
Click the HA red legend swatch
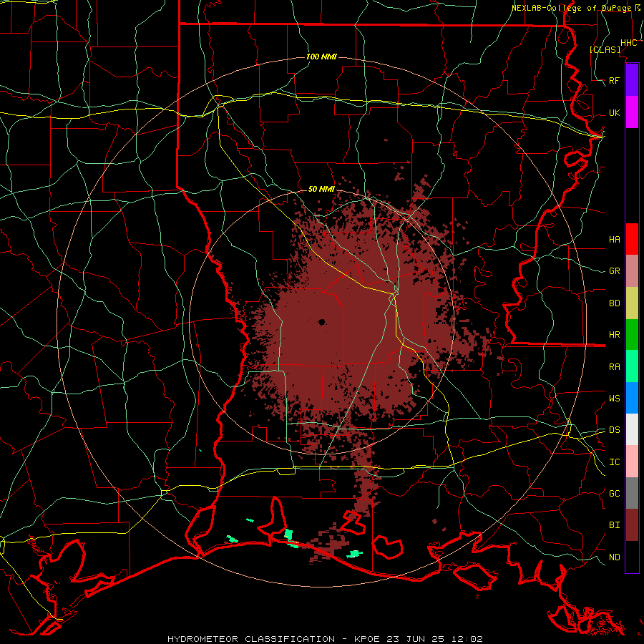(632, 239)
